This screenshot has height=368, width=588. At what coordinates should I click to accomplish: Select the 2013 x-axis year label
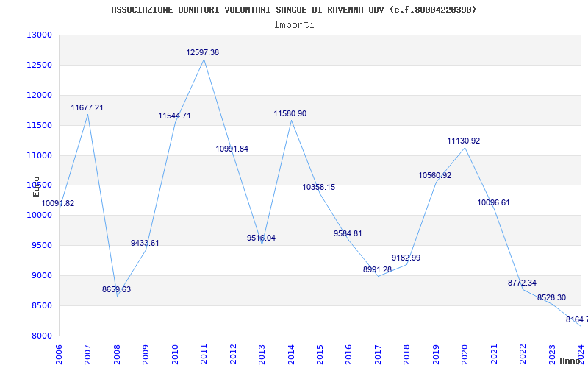tap(262, 354)
